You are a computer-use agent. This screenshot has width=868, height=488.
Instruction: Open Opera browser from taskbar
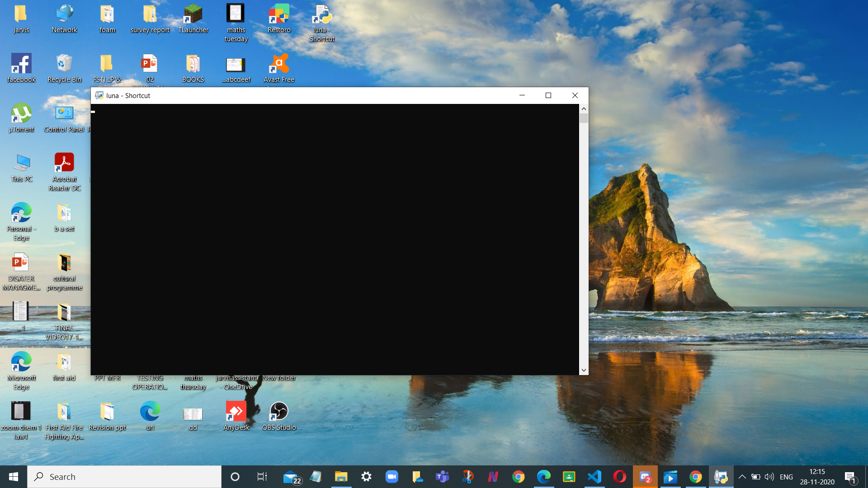[619, 477]
